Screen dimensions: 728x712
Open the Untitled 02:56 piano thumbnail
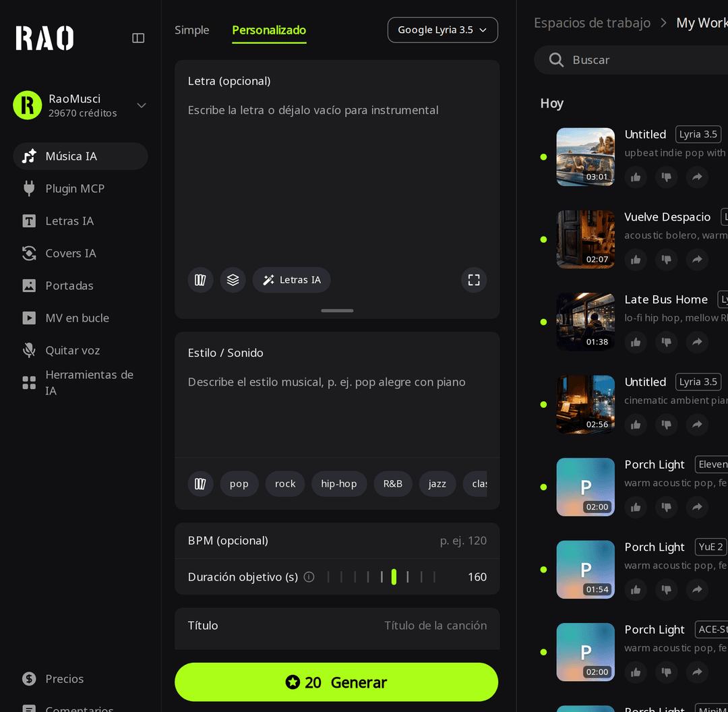pos(586,405)
